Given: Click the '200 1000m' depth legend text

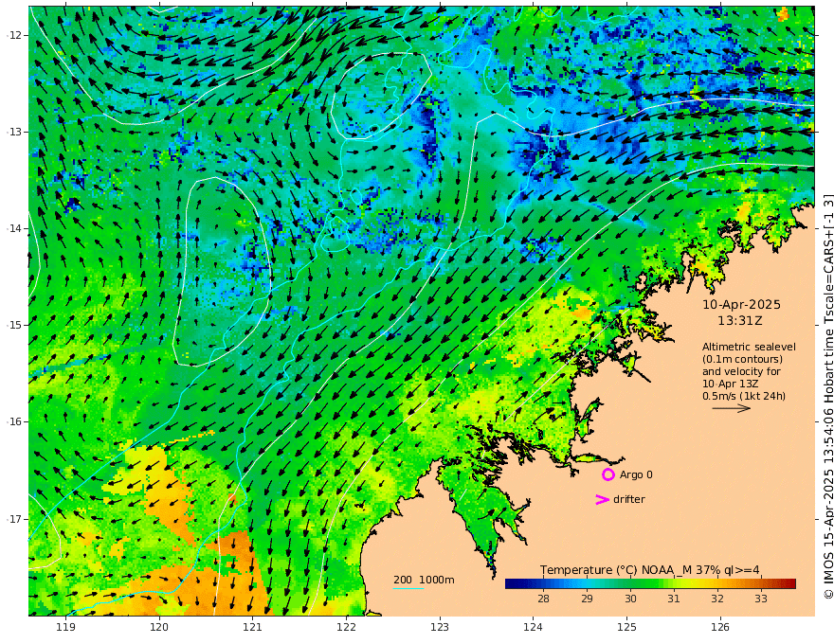Looking at the screenshot, I should (x=424, y=580).
